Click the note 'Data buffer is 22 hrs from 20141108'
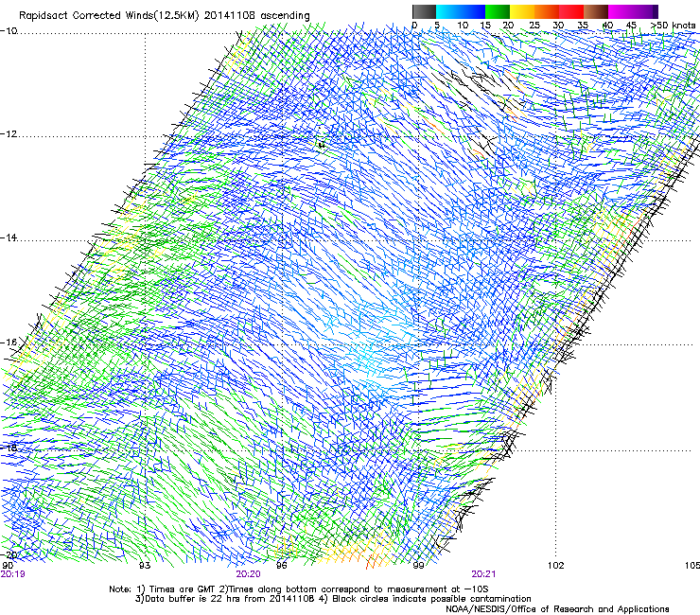Image resolution: width=700 pixels, height=615 pixels. tap(230, 599)
